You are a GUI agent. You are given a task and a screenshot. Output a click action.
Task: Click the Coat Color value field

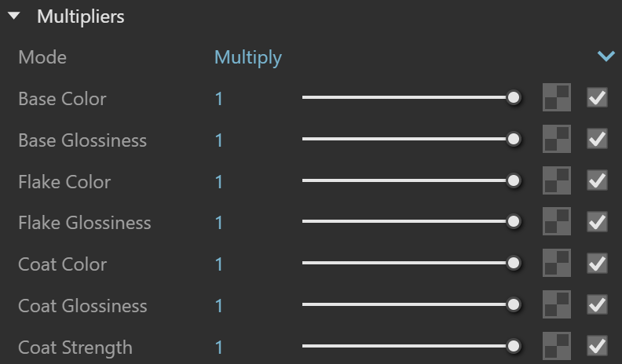218,264
